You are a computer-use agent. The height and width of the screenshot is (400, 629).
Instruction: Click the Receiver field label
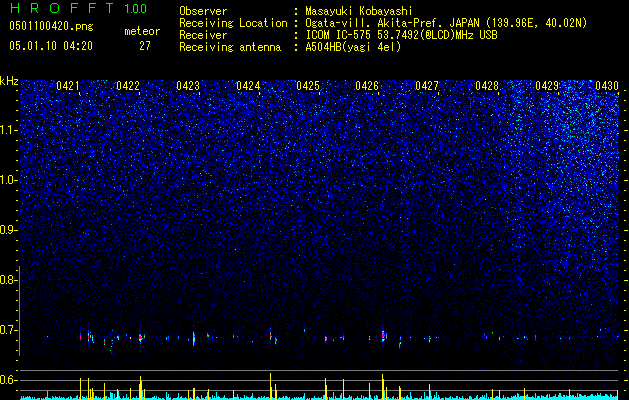pos(203,35)
